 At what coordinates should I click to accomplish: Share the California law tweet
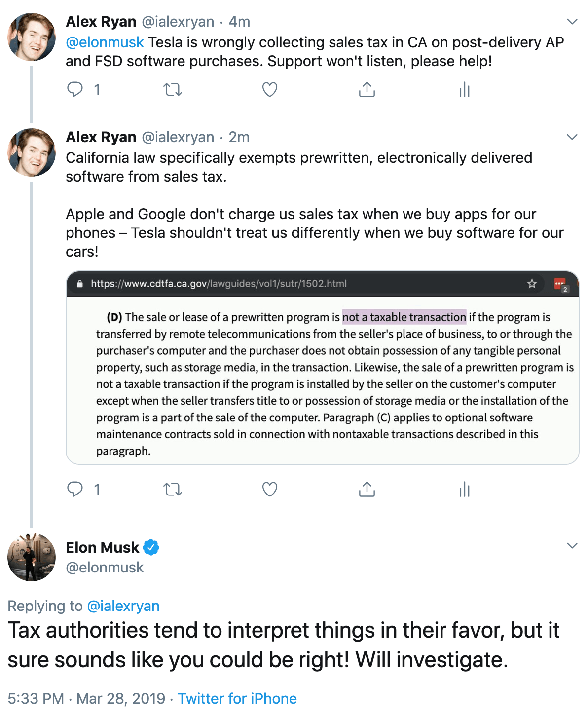367,489
